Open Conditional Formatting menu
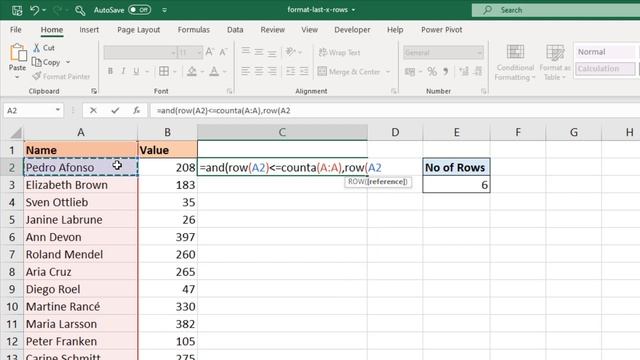Viewport: 640px width, 360px height. pyautogui.click(x=515, y=62)
